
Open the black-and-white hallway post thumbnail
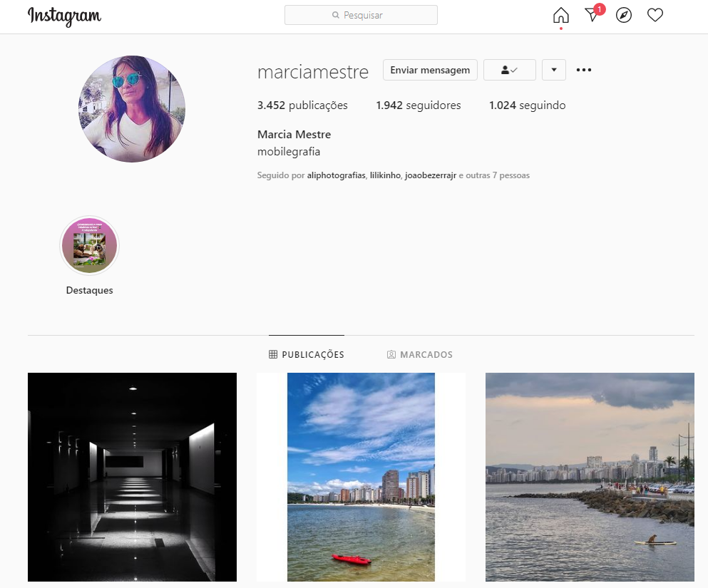click(132, 477)
